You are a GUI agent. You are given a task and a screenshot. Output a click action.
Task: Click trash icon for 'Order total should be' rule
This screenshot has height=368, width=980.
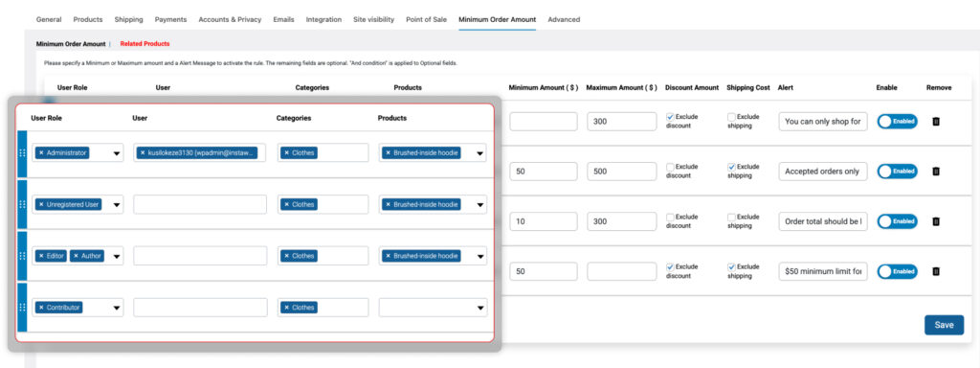click(x=936, y=221)
